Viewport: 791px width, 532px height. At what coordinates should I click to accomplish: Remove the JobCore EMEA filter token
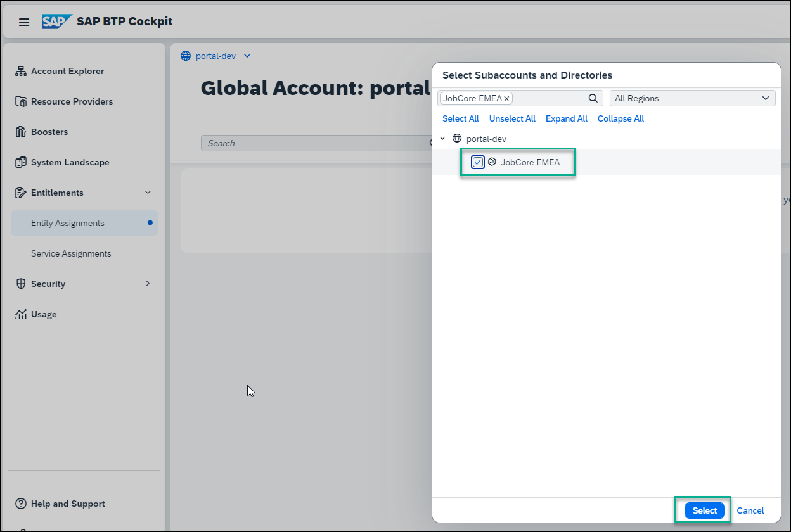pos(506,99)
